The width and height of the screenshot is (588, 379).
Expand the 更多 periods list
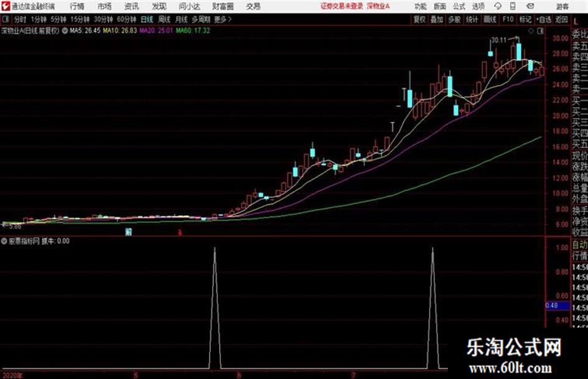pyautogui.click(x=223, y=19)
